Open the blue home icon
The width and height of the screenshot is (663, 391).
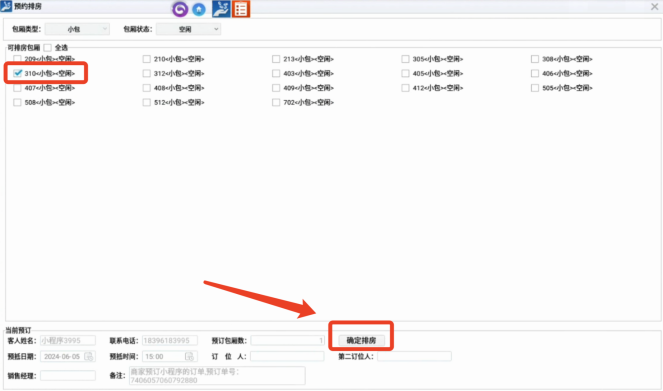199,9
